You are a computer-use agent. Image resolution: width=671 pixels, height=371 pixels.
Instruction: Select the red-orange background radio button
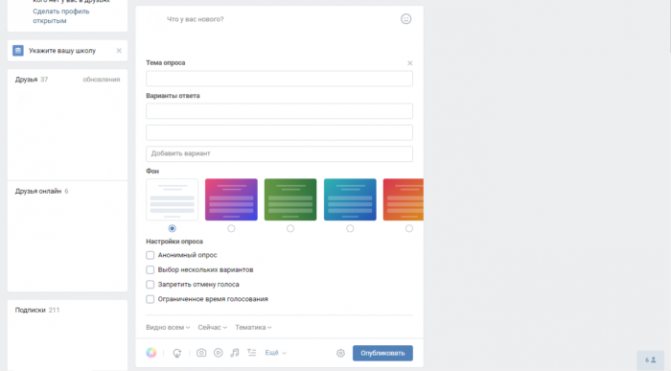click(x=409, y=229)
